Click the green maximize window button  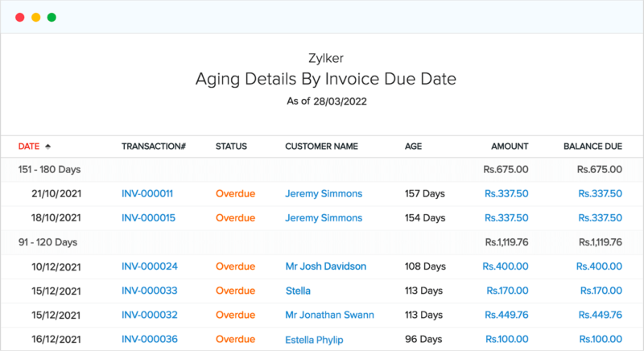coord(52,17)
